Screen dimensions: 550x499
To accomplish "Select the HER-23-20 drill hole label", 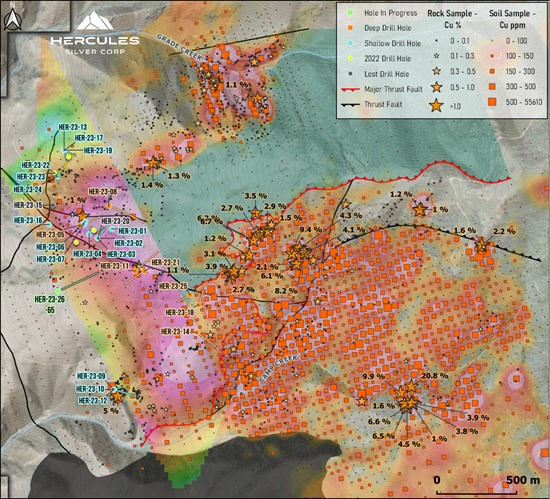I will 115,221.
